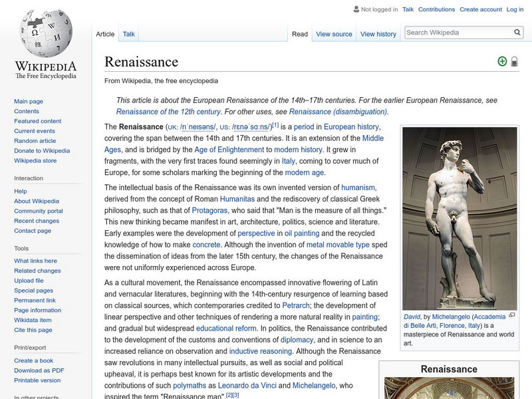This screenshot has width=532, height=399.
Task: Follow the Age of Enlightenment link
Action: [229, 150]
